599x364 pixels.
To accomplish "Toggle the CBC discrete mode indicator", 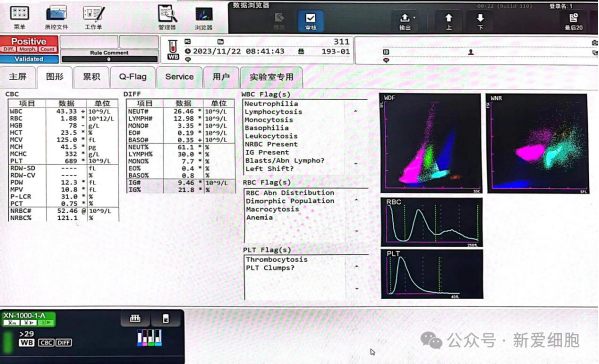I will click(46, 343).
